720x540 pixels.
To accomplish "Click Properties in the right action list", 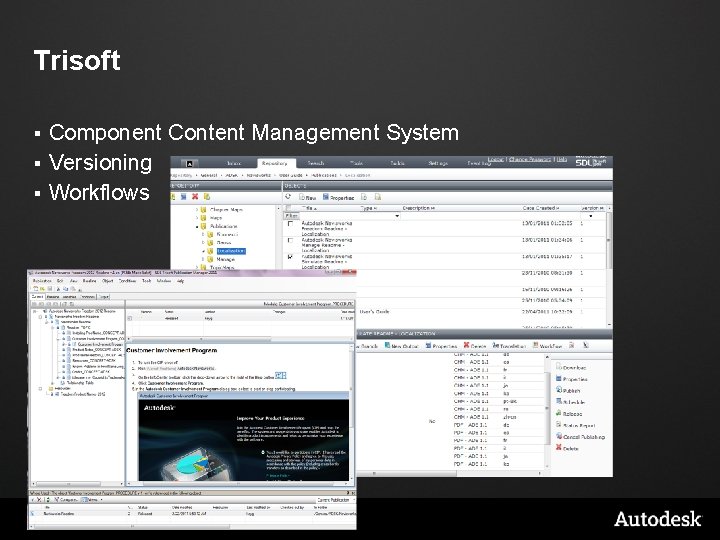I will (x=572, y=379).
